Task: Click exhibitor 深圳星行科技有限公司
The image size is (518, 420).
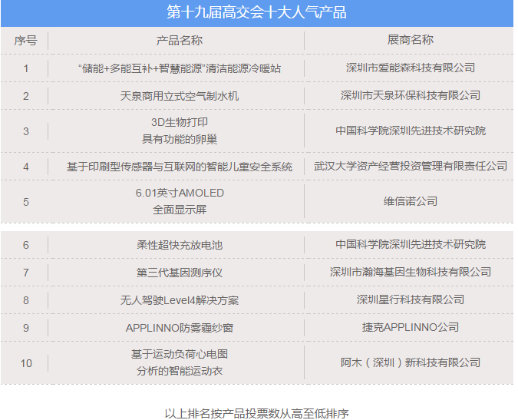Action: (x=411, y=299)
